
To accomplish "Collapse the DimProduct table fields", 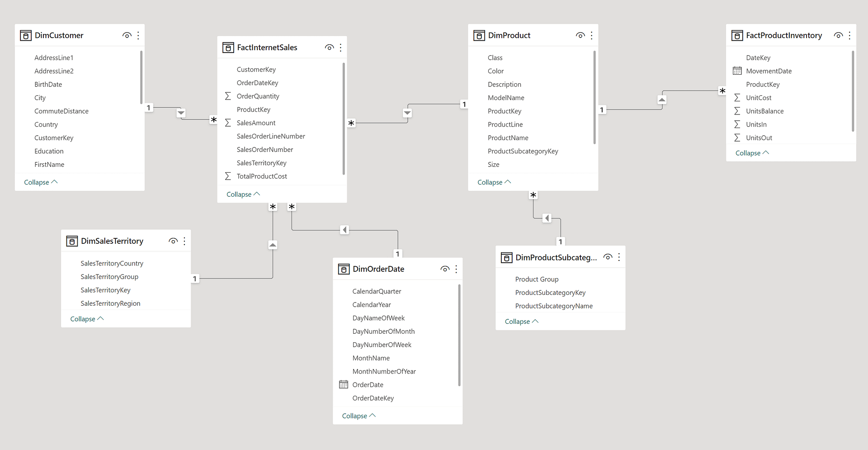I will point(494,182).
